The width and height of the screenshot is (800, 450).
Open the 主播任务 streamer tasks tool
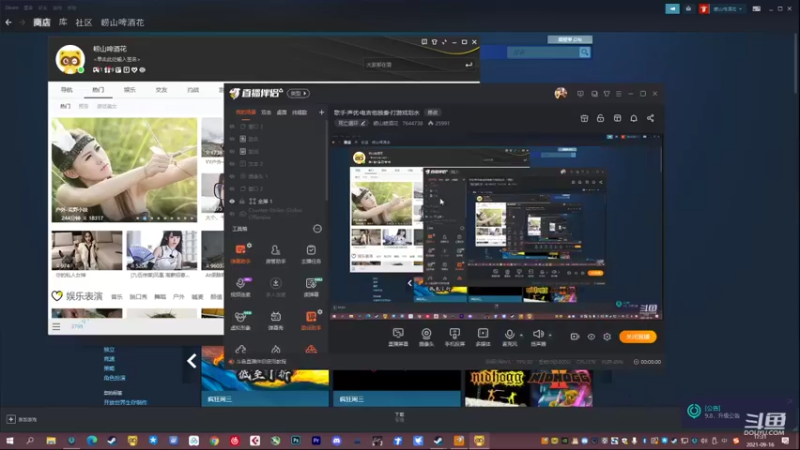(x=311, y=253)
